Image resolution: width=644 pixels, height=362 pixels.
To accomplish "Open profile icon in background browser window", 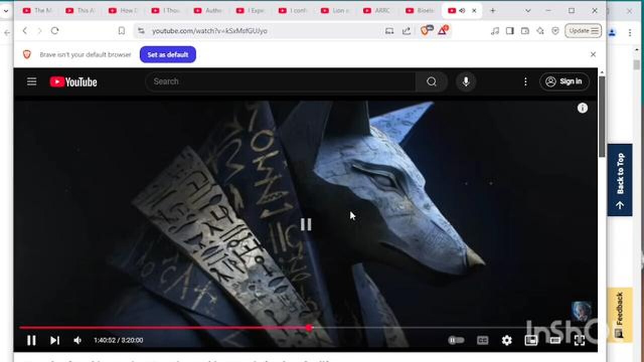I will tap(612, 33).
